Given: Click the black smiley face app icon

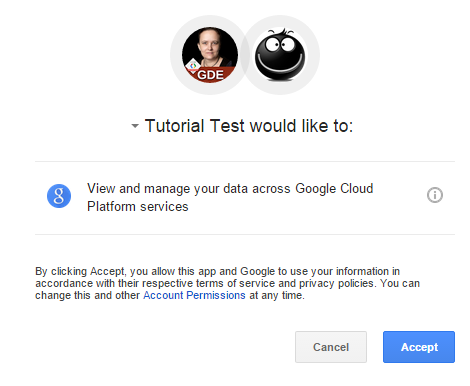Looking at the screenshot, I should pos(280,55).
